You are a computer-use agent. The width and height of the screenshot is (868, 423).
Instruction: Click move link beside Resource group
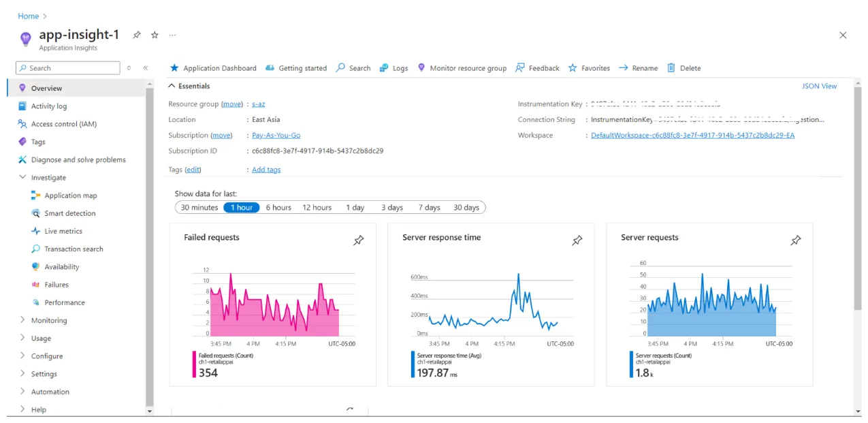click(x=232, y=104)
